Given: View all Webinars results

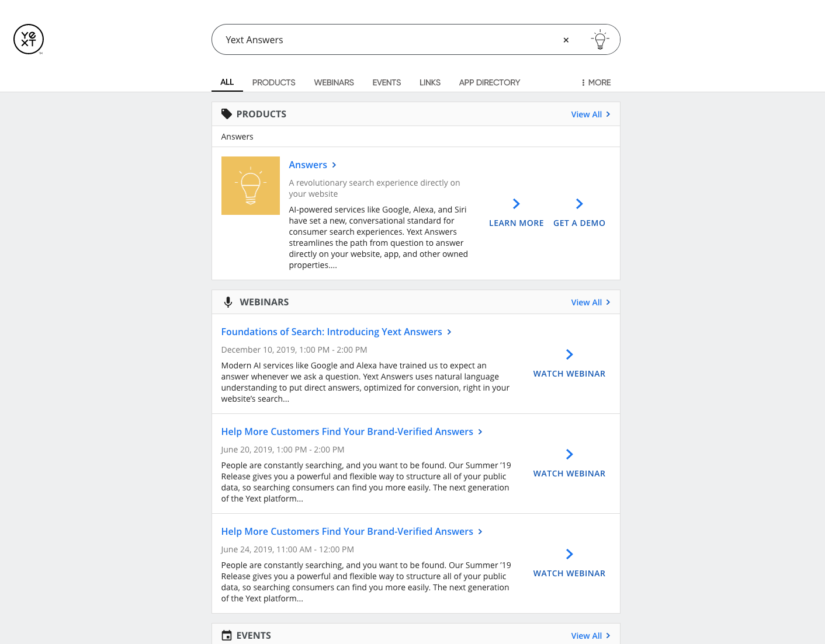Looking at the screenshot, I should point(591,302).
